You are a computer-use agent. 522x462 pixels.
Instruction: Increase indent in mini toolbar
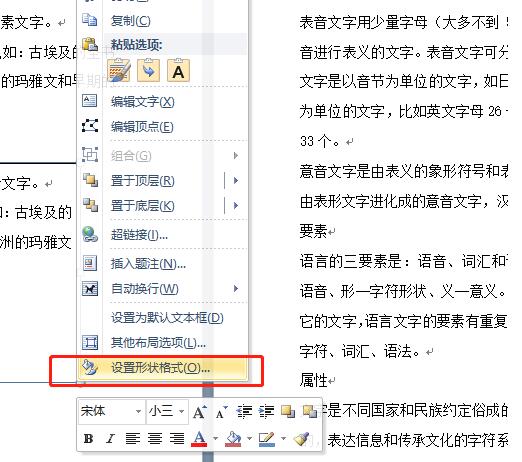coord(266,412)
